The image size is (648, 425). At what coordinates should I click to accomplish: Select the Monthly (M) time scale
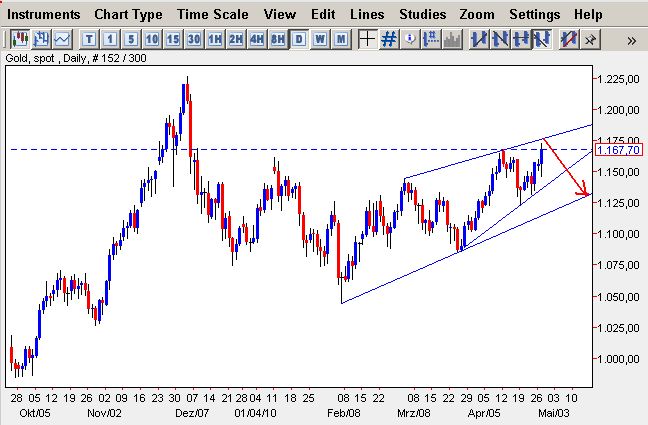tap(341, 40)
